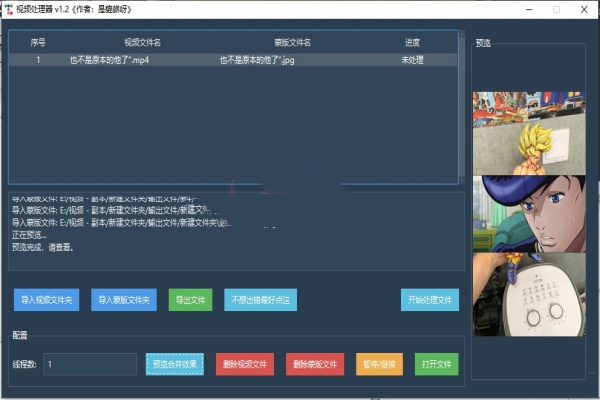The height and width of the screenshot is (400, 600).
Task: Start processing with 开始处理文件 button
Action: pyautogui.click(x=430, y=300)
